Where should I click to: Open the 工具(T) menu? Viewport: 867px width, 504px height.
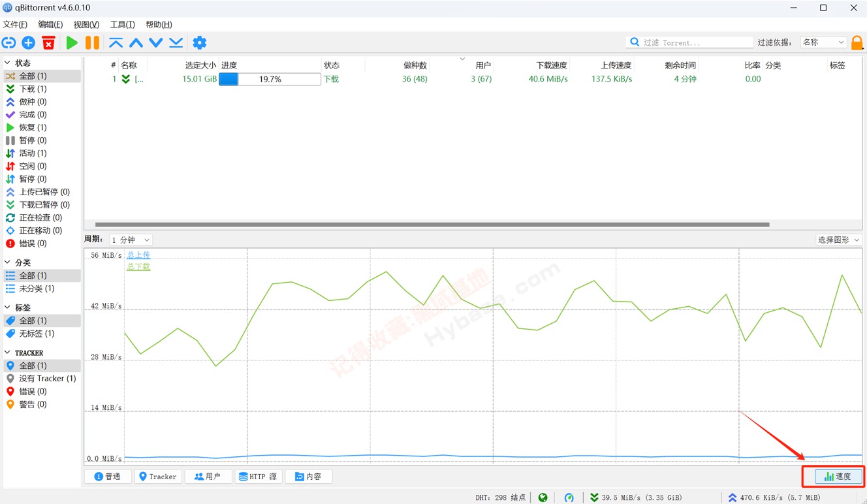pyautogui.click(x=121, y=24)
